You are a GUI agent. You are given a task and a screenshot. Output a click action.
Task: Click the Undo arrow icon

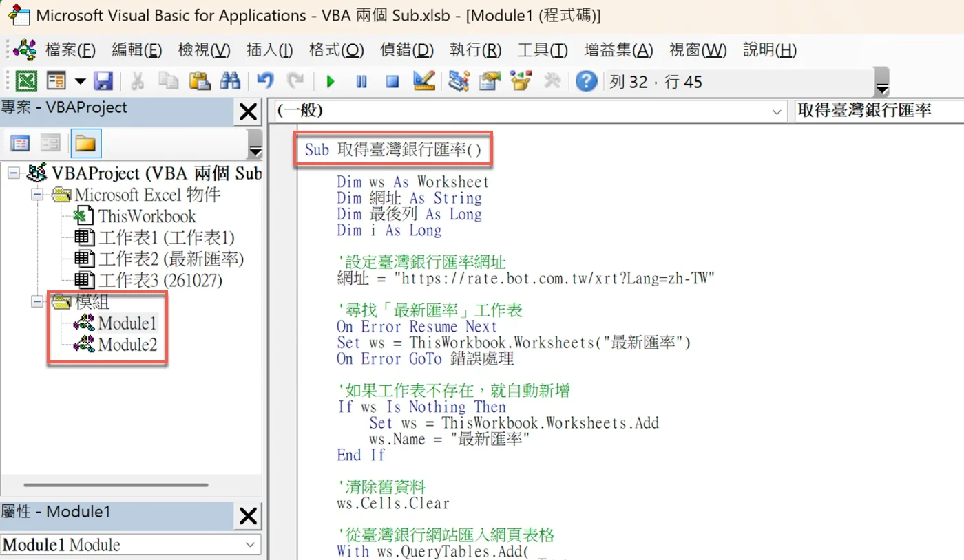(x=265, y=82)
